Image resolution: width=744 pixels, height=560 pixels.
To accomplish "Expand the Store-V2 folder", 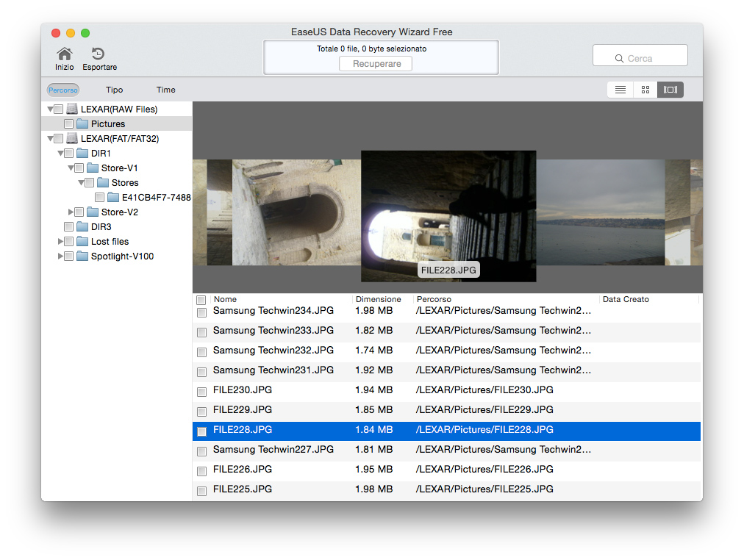I will 71,212.
